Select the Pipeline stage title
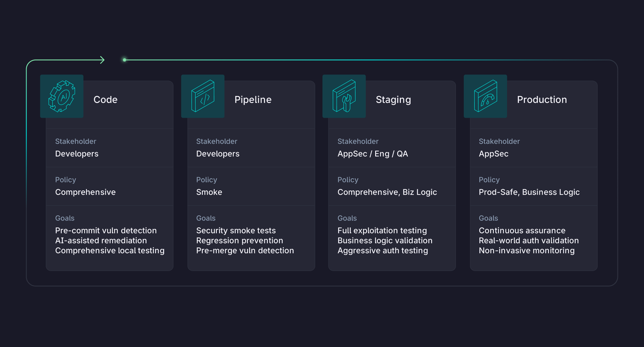 tap(253, 100)
